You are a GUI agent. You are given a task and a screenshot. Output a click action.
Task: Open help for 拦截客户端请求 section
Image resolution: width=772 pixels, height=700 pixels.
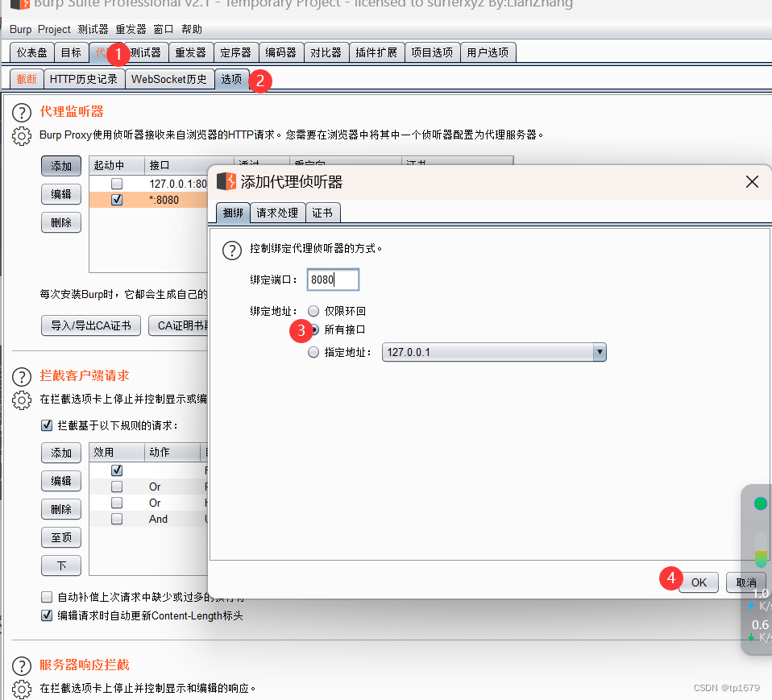click(x=22, y=377)
